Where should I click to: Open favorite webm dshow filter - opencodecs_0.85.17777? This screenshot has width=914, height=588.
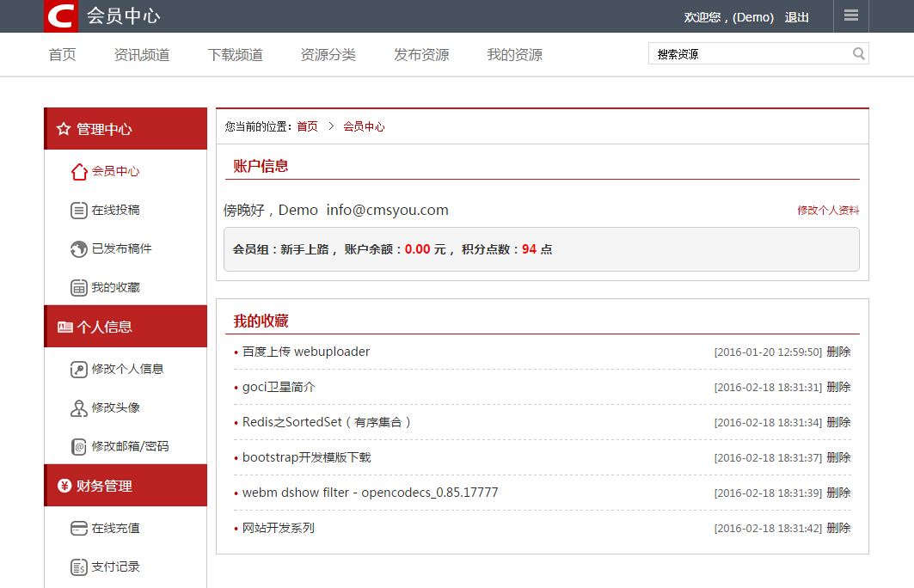[370, 493]
